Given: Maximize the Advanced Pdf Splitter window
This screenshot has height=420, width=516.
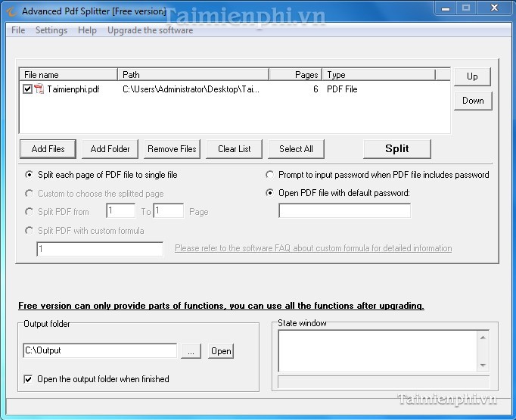Looking at the screenshot, I should [x=466, y=8].
